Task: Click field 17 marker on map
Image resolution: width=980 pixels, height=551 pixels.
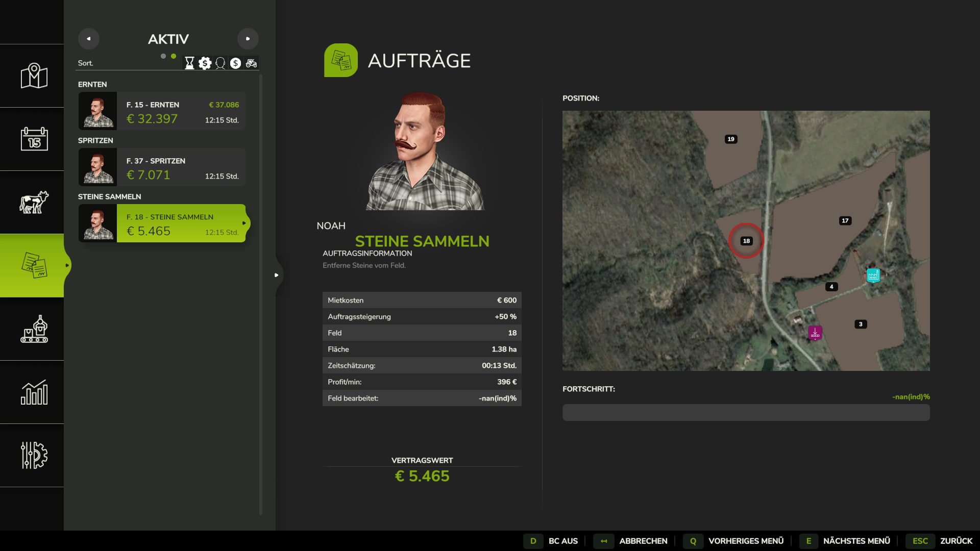Action: tap(845, 221)
